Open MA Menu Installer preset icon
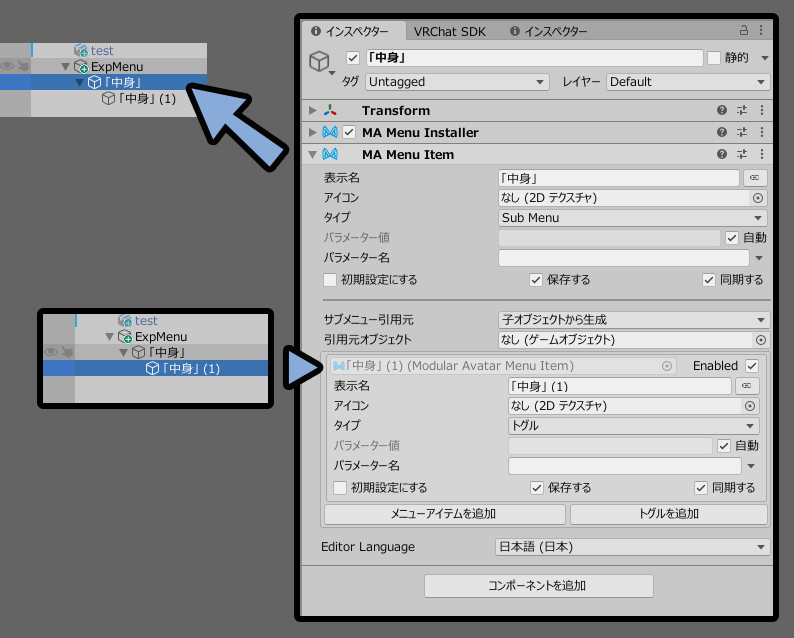 coord(742,132)
